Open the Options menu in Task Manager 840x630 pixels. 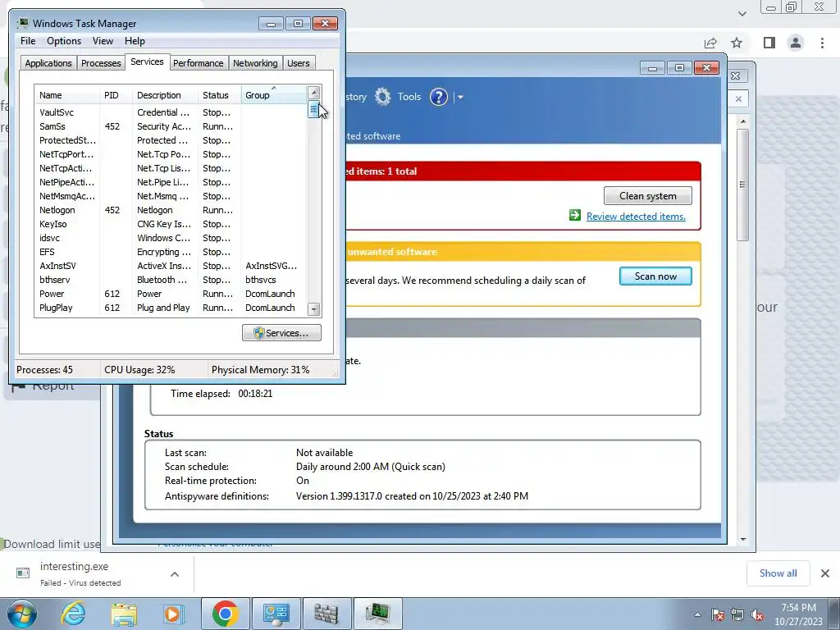click(x=64, y=41)
